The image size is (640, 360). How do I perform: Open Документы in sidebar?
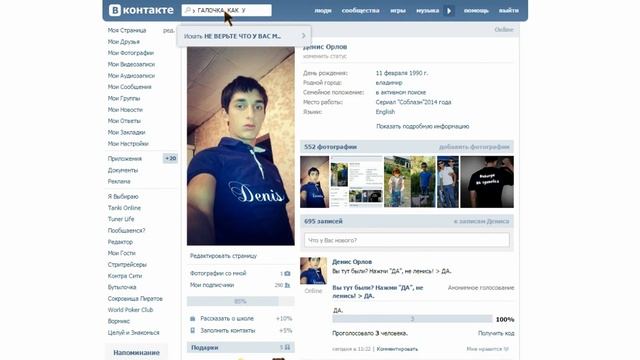[123, 170]
